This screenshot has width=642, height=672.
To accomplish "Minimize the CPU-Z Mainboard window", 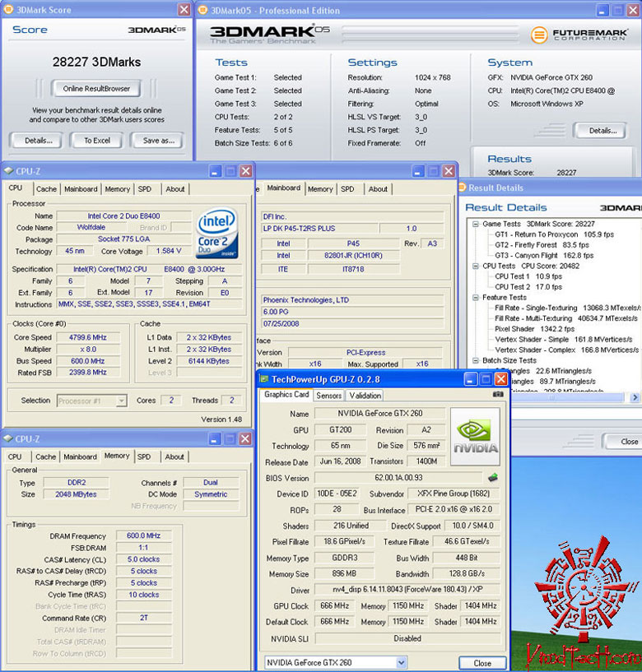I will tap(418, 171).
